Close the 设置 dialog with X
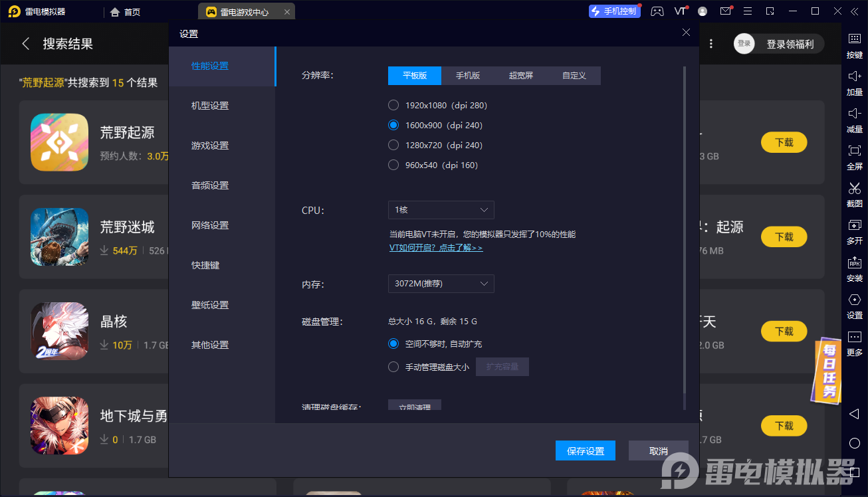 pyautogui.click(x=687, y=33)
